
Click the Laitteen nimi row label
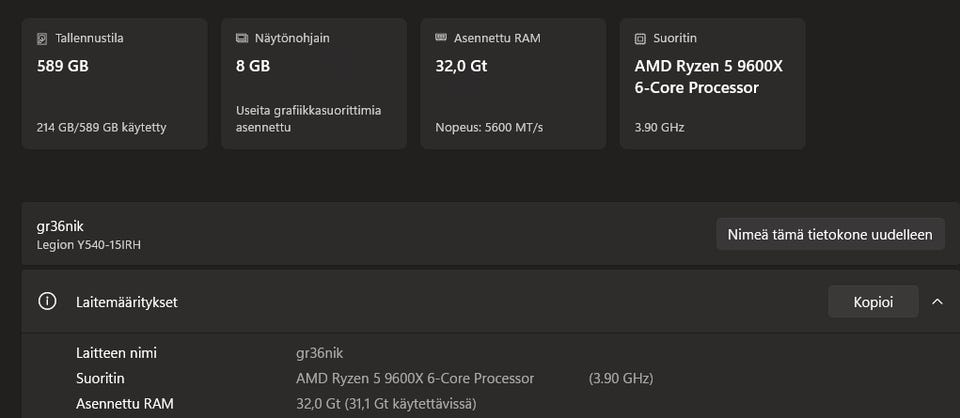point(116,353)
